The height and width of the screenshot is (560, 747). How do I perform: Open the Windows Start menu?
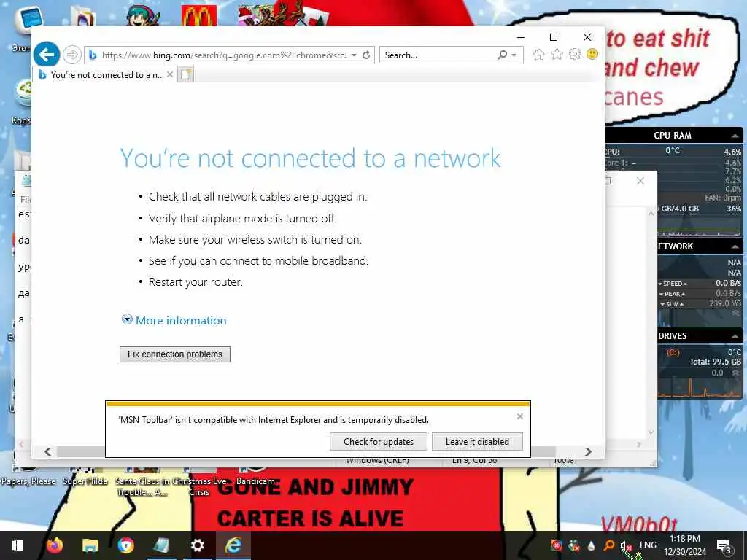point(18,545)
